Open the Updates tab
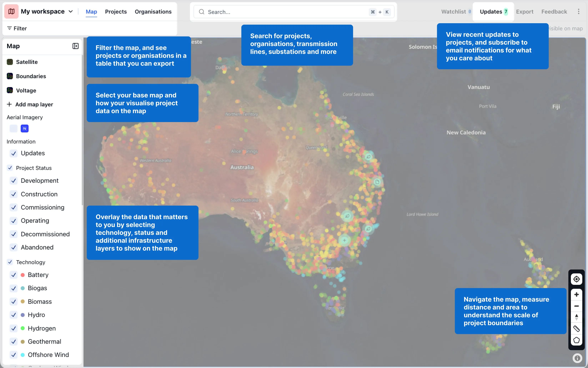588x368 pixels. coord(493,12)
